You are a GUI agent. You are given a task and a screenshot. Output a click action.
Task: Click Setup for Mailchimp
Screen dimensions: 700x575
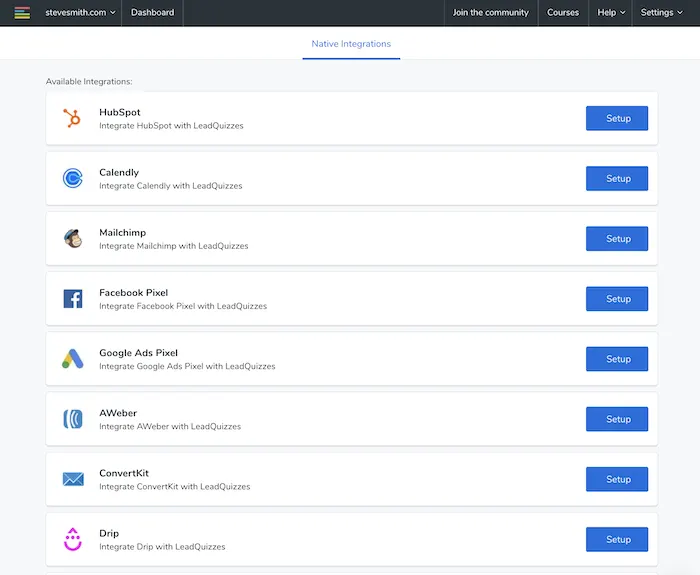tap(617, 238)
